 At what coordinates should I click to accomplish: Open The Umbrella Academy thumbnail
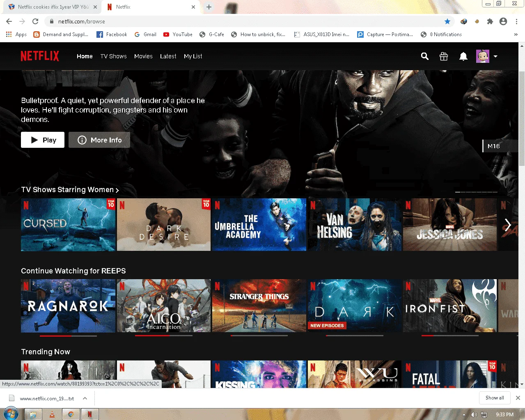(259, 225)
